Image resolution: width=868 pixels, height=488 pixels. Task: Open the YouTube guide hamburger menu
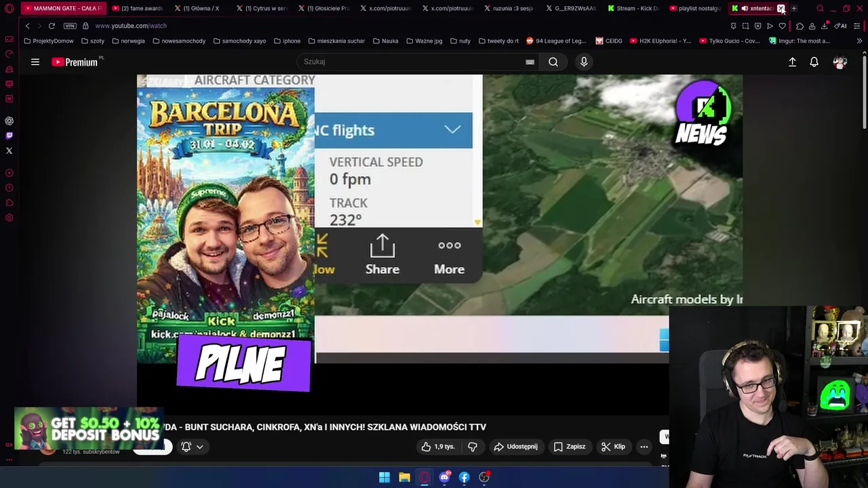[x=35, y=62]
